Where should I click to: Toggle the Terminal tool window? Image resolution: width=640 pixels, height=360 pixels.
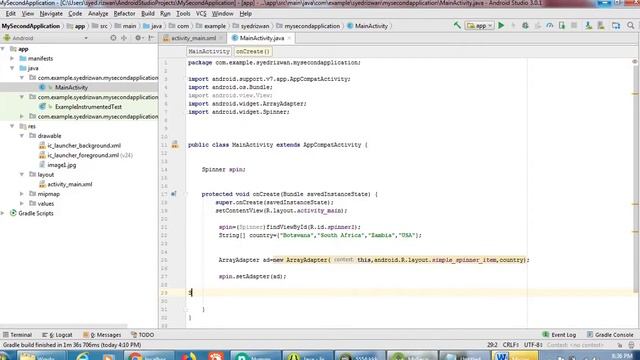[18, 335]
